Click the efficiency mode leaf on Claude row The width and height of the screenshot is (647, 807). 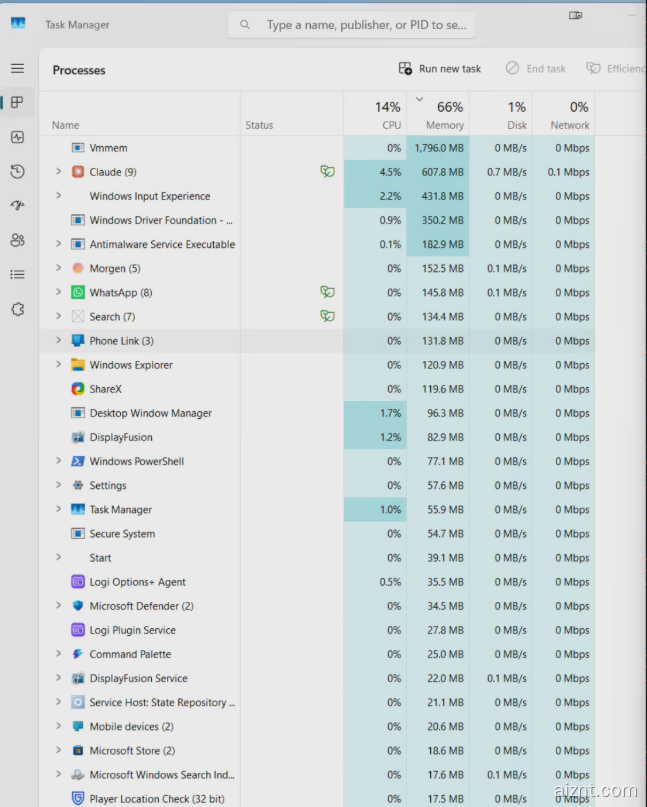[x=327, y=171]
